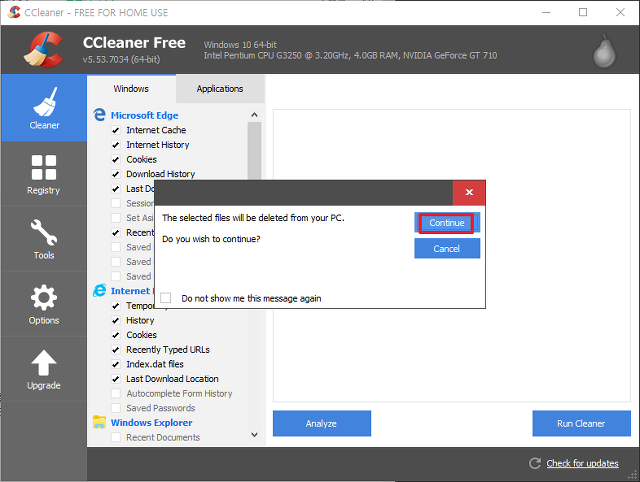Click the Microsoft Edge icon
Screen dimensions: 640x482
click(x=100, y=115)
